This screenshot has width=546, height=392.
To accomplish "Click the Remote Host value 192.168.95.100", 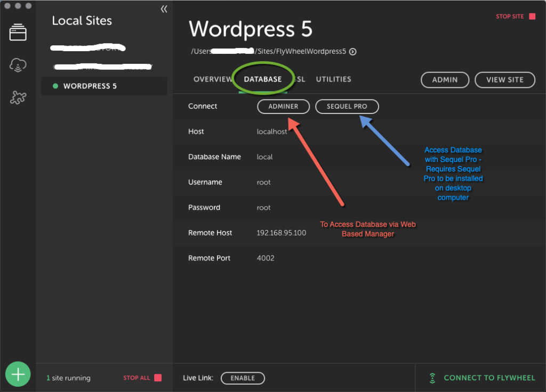I will click(x=282, y=233).
